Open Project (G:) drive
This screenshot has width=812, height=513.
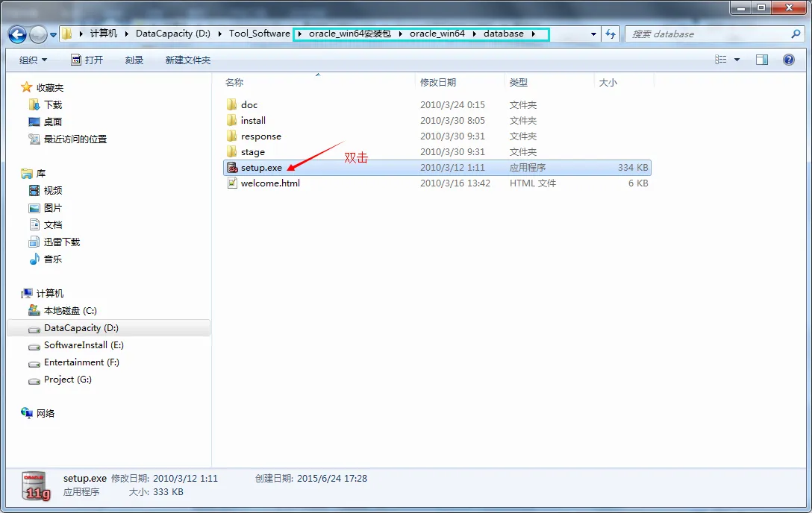pyautogui.click(x=68, y=379)
